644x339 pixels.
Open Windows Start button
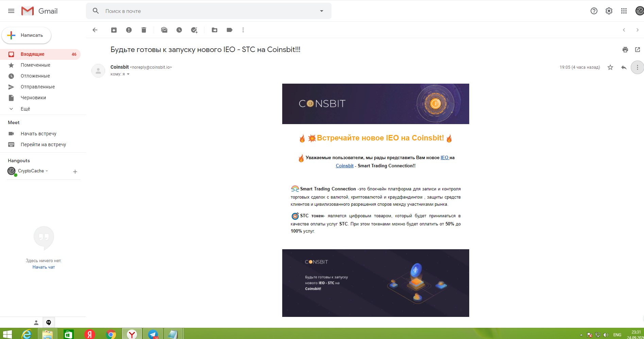pyautogui.click(x=7, y=335)
